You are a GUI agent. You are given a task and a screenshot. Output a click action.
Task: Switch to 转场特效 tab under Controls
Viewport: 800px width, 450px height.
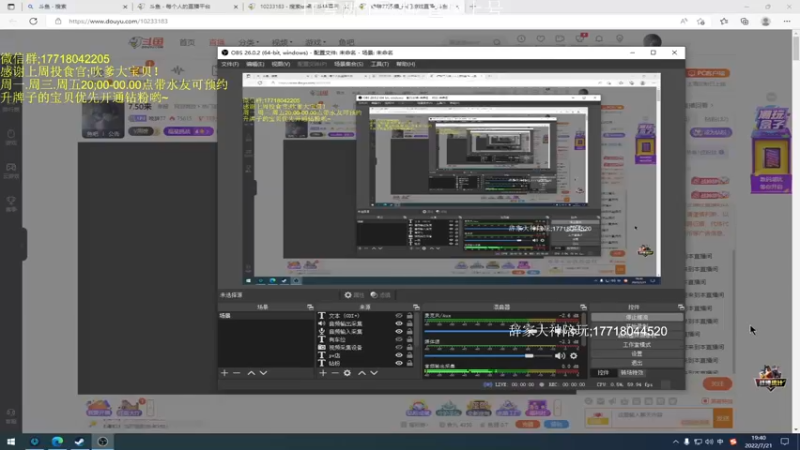tap(632, 373)
